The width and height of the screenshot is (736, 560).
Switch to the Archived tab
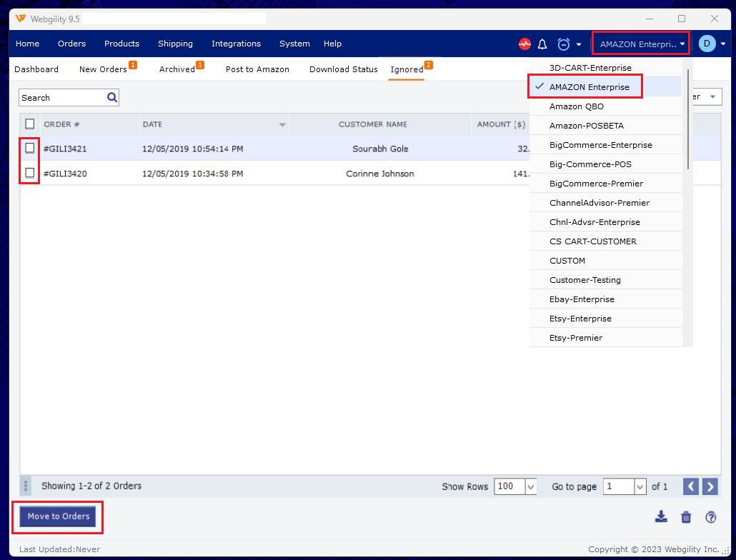[177, 69]
